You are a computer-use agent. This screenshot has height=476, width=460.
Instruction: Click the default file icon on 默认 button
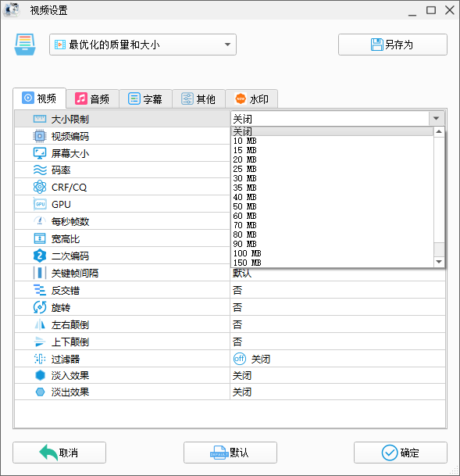point(219,453)
